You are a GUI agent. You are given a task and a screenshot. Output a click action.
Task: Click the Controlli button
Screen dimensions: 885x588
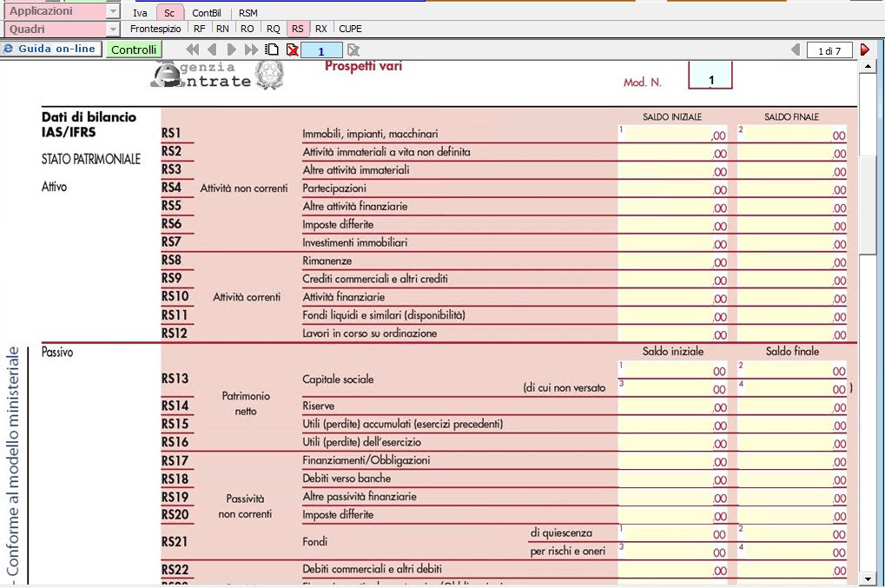134,50
